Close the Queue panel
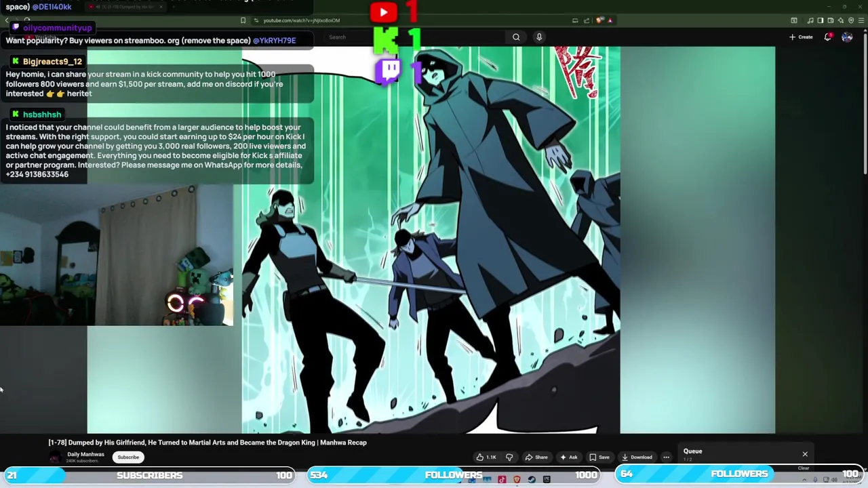Viewport: 868px width, 488px height. 805,454
